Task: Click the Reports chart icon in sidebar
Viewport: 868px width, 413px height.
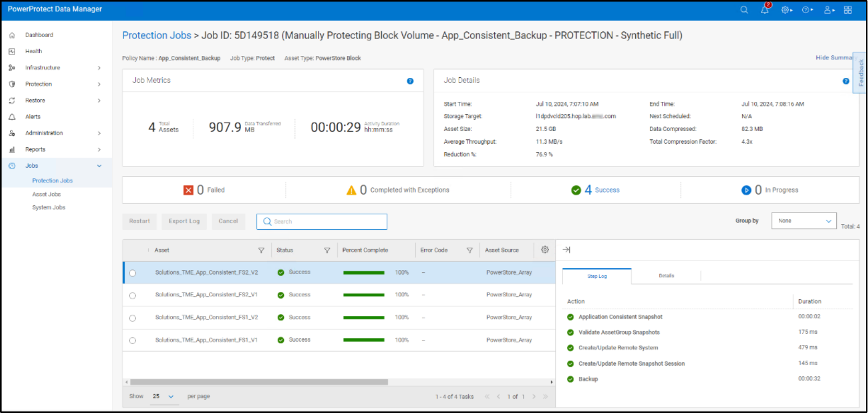Action: [x=12, y=149]
